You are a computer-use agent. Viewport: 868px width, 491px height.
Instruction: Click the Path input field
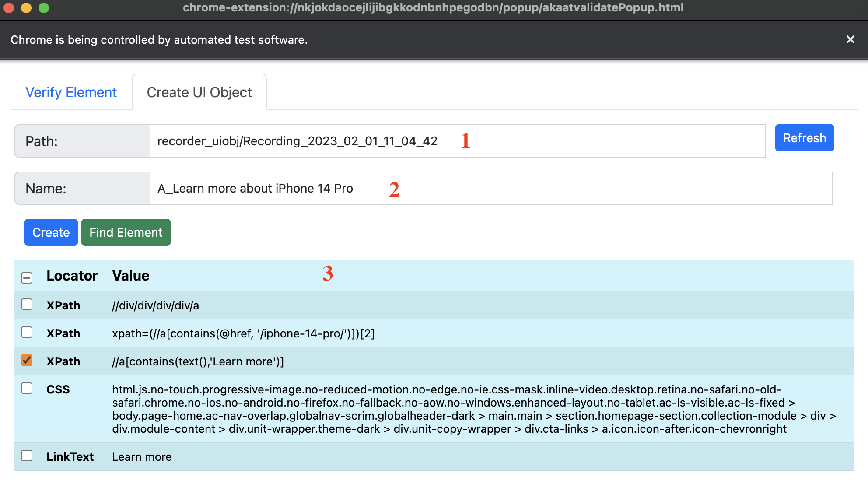click(457, 141)
